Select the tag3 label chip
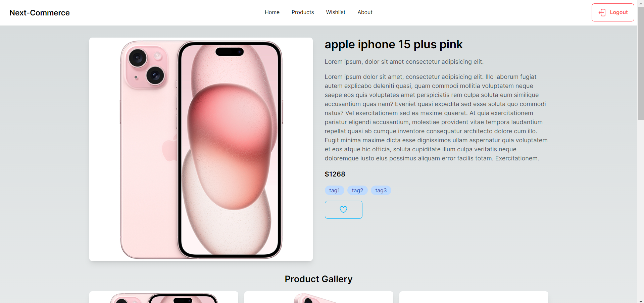The image size is (644, 303). [x=381, y=190]
